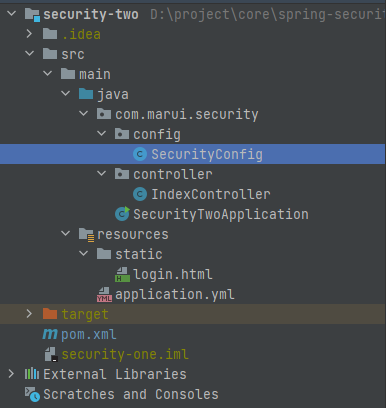Collapse the resources folder chevron
Screen dimensions: 386x408
coord(66,234)
